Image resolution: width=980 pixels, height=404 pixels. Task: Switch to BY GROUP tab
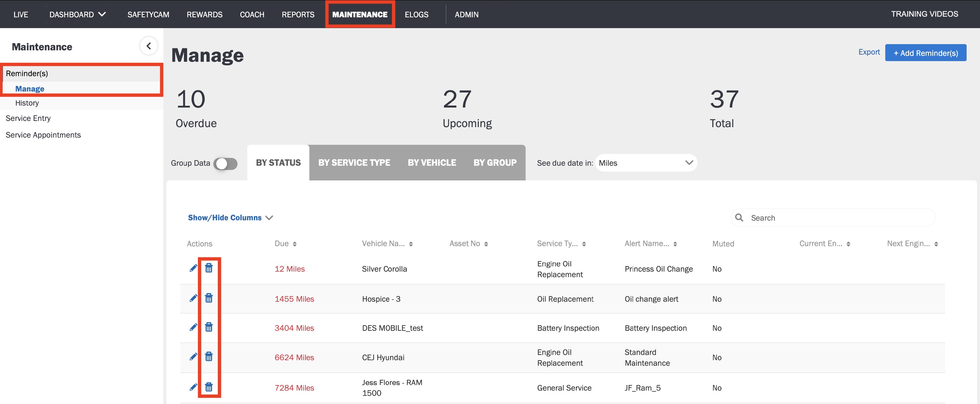click(x=495, y=162)
